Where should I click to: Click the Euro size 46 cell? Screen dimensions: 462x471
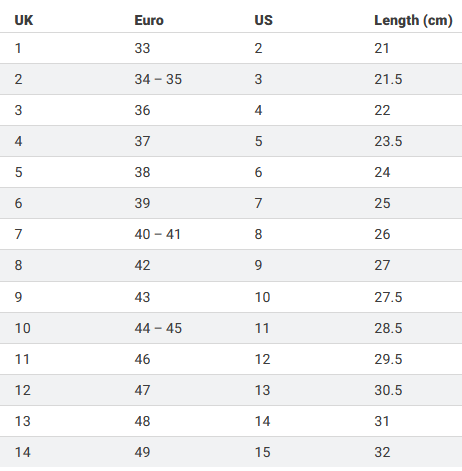[142, 359]
